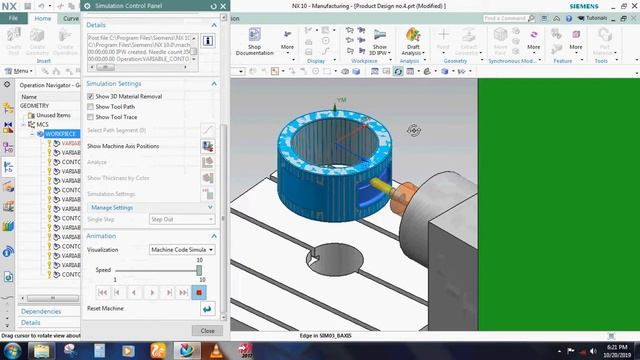
Task: Click the NX taskbar icon
Action: pos(187,351)
